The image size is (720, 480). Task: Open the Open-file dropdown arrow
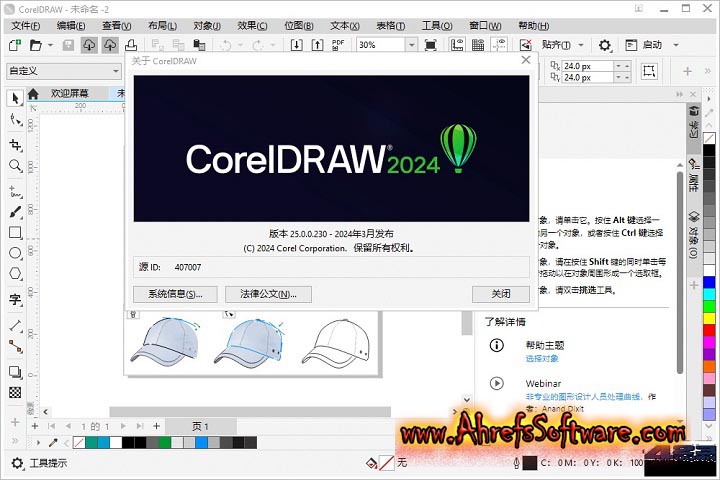point(51,45)
